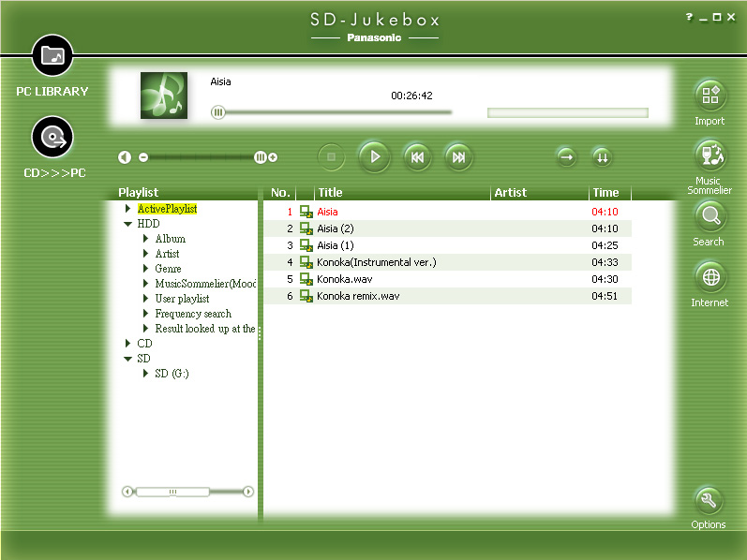Go back to the previous track
Viewport: 747px width, 560px height.
(417, 157)
